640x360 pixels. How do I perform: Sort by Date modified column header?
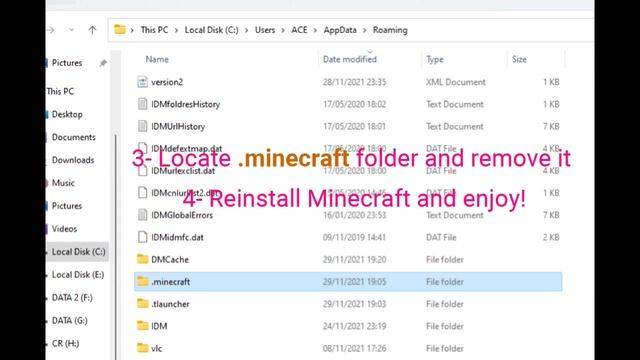[350, 59]
